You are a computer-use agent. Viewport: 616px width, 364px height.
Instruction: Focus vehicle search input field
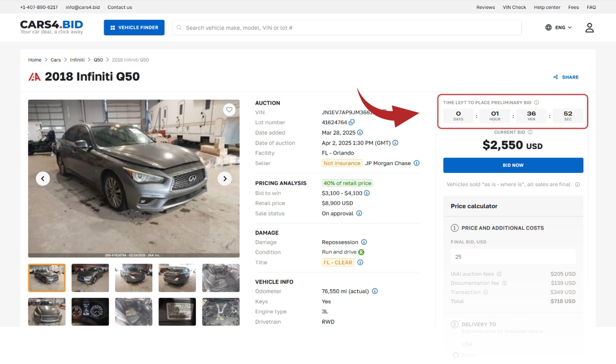pos(347,28)
